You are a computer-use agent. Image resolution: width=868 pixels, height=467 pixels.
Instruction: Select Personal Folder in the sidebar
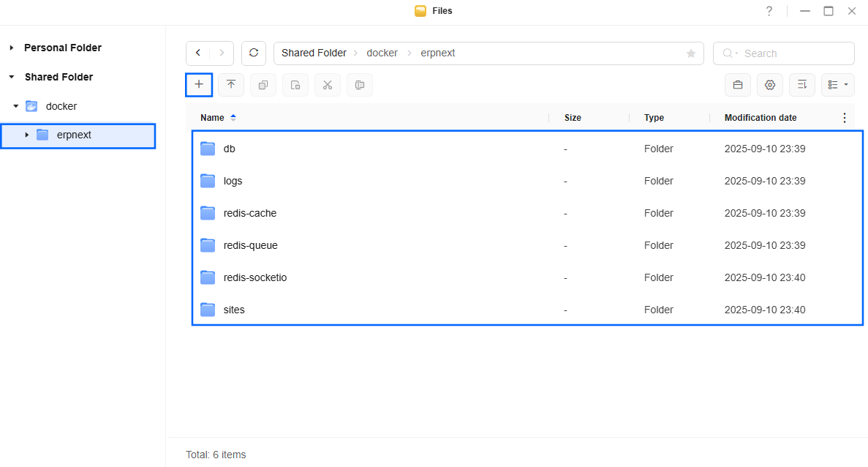click(63, 48)
